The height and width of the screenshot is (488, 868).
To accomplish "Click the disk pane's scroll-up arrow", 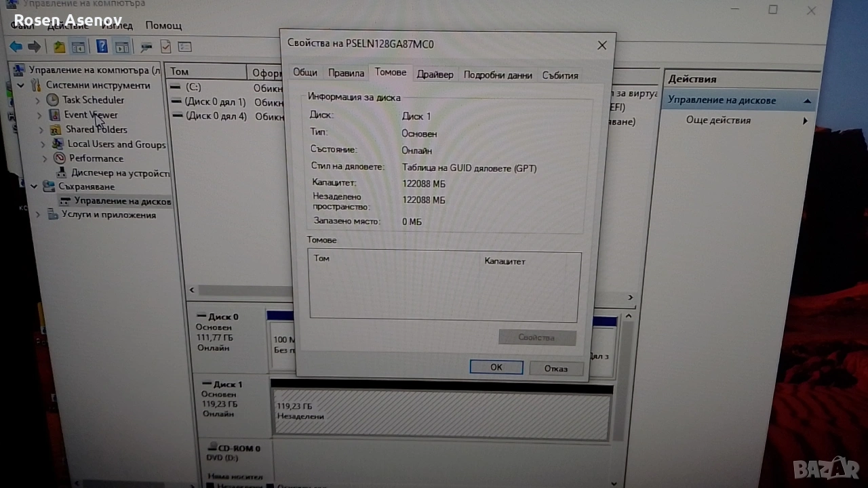I will pyautogui.click(x=629, y=317).
